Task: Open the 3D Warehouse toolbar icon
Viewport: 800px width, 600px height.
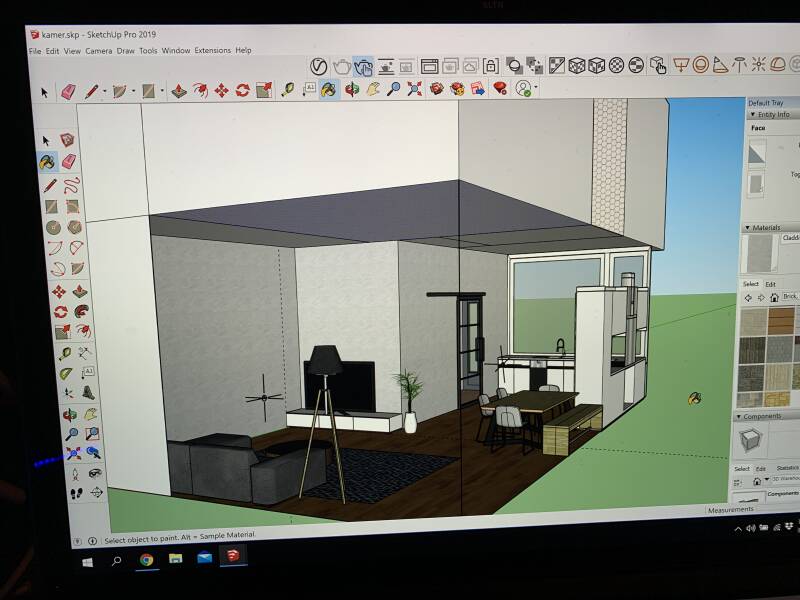Action: pos(436,88)
